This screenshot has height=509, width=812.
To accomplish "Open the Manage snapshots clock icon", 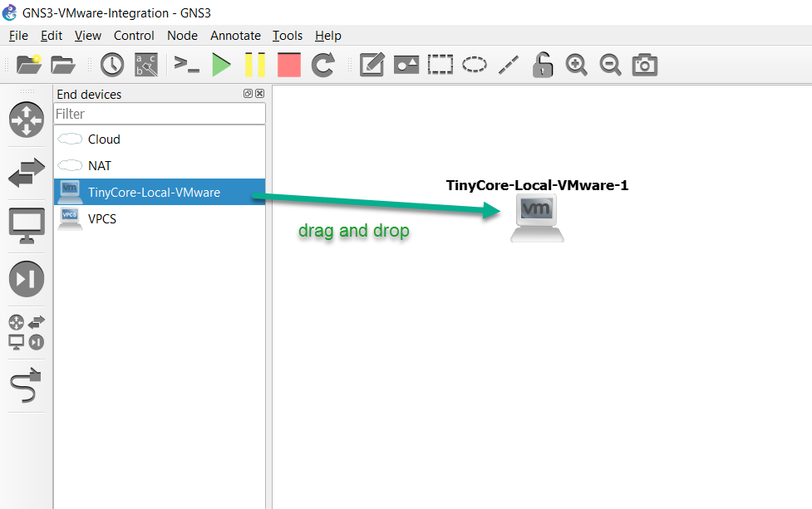I will click(x=112, y=65).
